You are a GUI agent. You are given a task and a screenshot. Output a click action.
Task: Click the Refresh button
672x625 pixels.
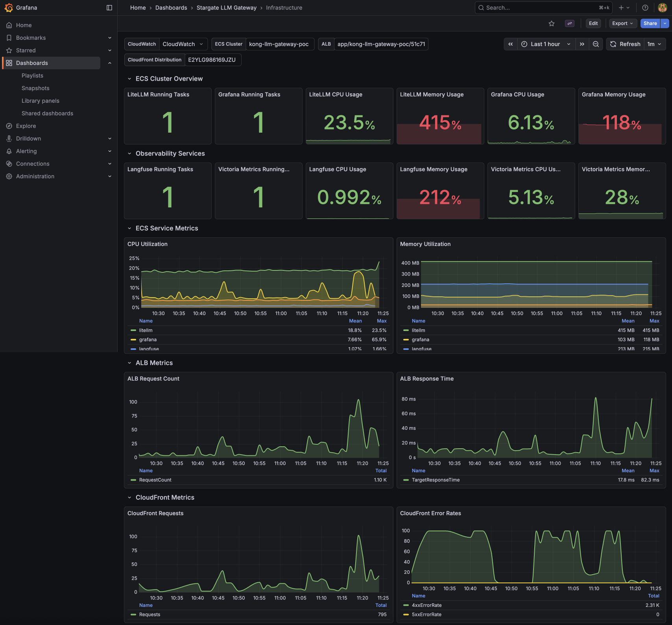coord(625,44)
